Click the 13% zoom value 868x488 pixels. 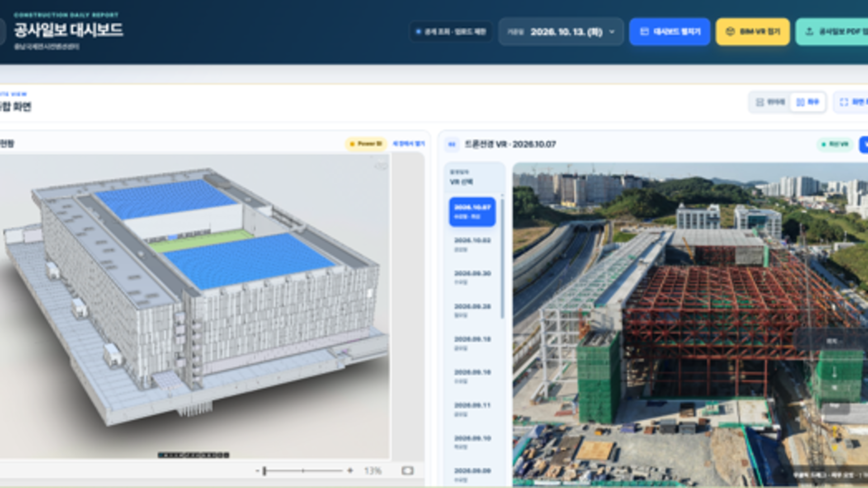(x=373, y=471)
